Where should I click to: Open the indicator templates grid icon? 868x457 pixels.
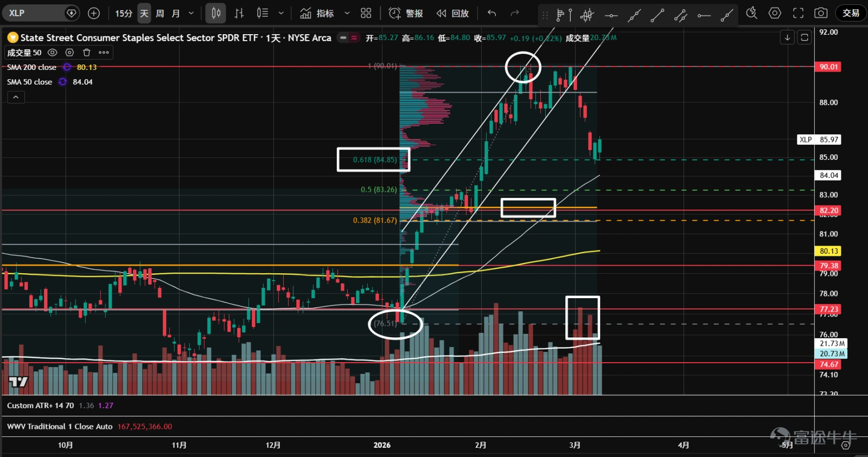(x=366, y=13)
